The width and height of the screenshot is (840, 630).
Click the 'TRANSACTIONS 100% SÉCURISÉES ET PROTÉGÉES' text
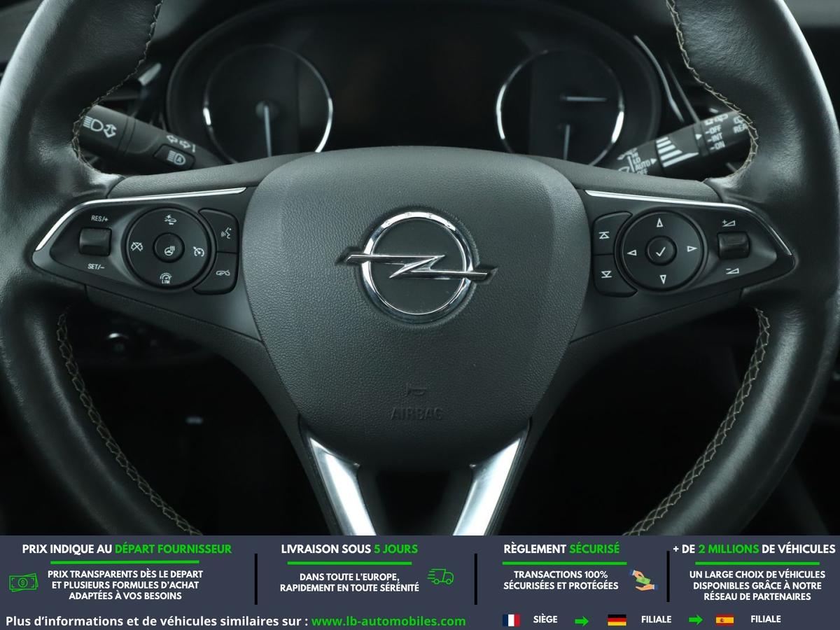click(561, 580)
